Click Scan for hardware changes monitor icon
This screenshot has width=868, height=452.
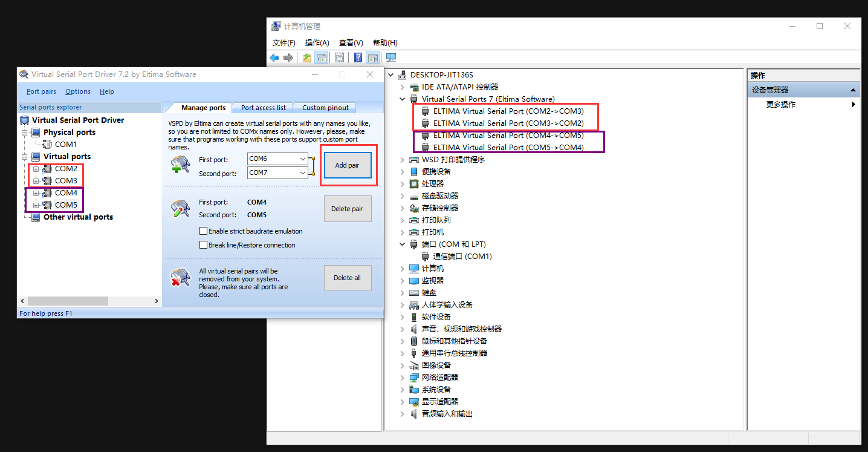click(391, 58)
